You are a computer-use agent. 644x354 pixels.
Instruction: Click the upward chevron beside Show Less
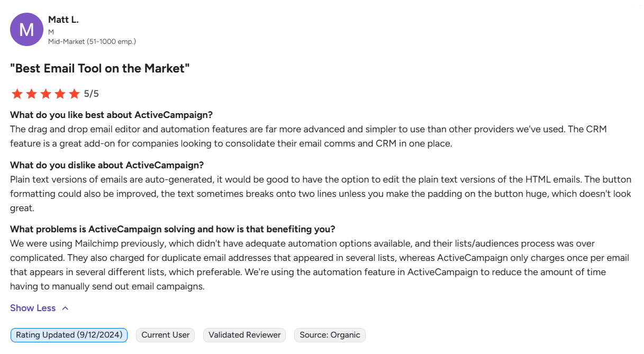coord(65,307)
